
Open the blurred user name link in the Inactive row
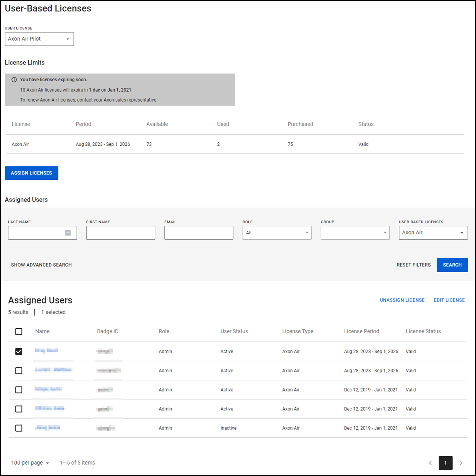[x=47, y=428]
